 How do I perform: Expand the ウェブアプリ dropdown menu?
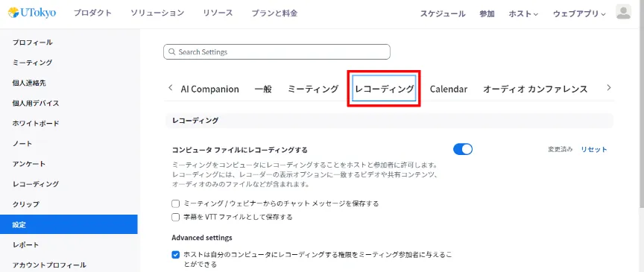pyautogui.click(x=579, y=13)
